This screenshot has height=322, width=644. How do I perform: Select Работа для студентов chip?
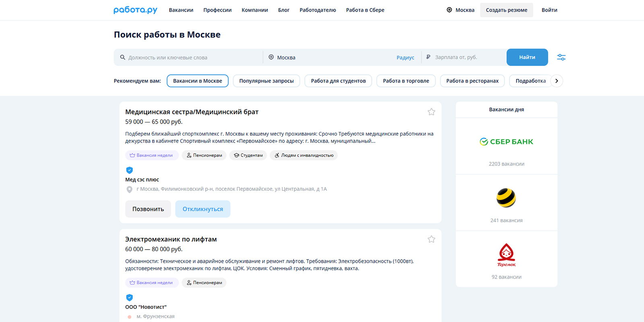point(339,81)
